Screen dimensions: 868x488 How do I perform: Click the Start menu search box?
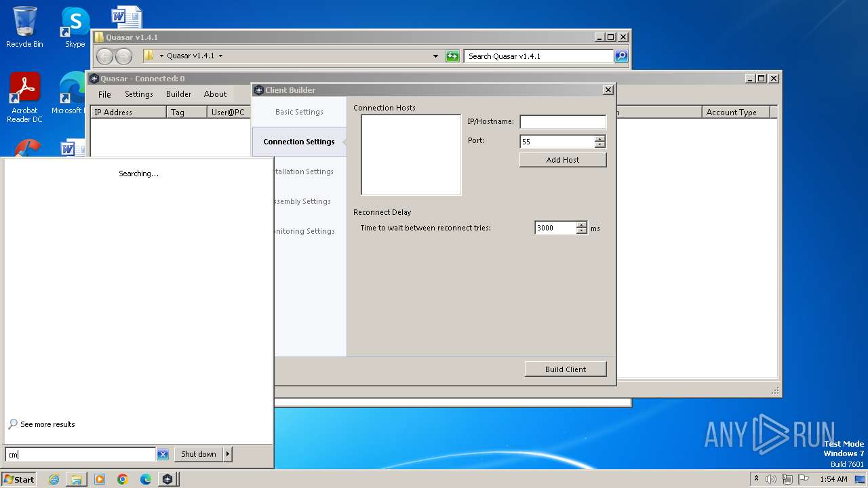81,454
